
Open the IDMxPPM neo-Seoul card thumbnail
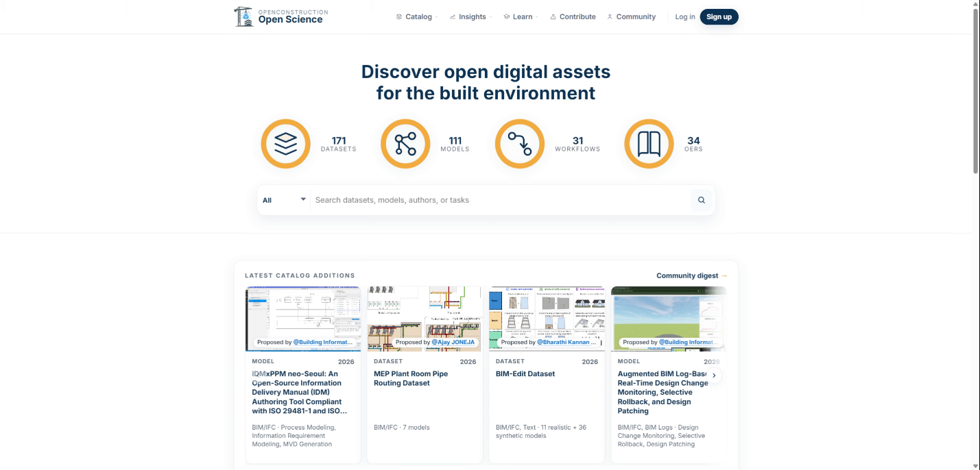pyautogui.click(x=303, y=319)
